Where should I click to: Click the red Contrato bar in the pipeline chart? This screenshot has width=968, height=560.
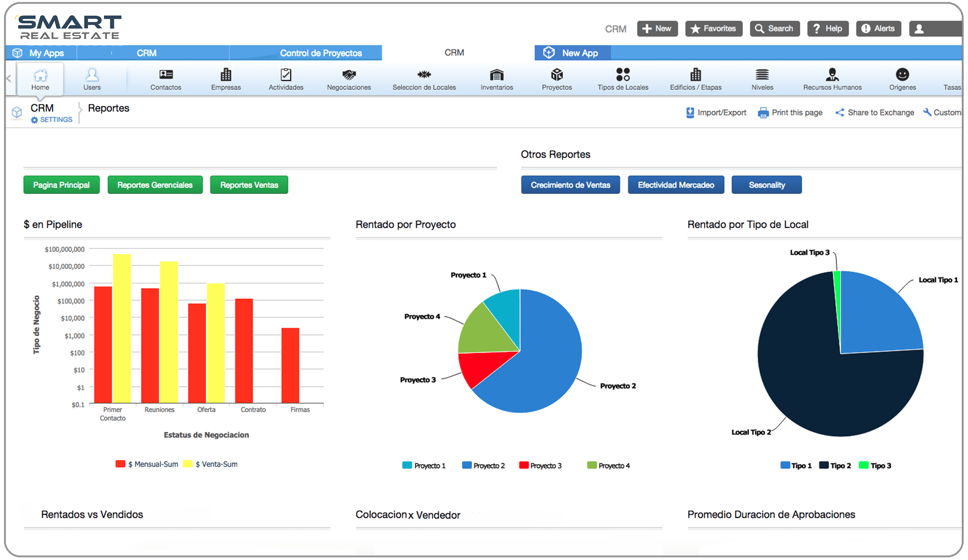point(244,351)
